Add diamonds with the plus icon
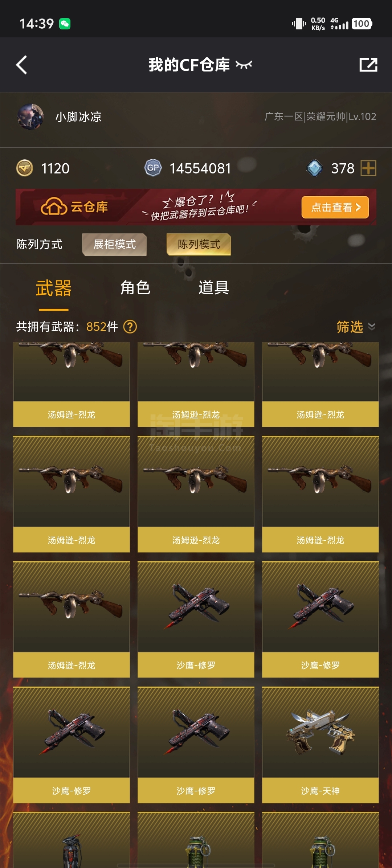 click(x=368, y=168)
